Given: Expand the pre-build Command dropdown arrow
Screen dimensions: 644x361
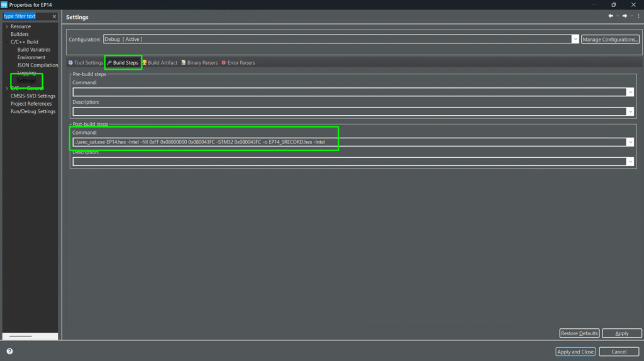Looking at the screenshot, I should (630, 92).
